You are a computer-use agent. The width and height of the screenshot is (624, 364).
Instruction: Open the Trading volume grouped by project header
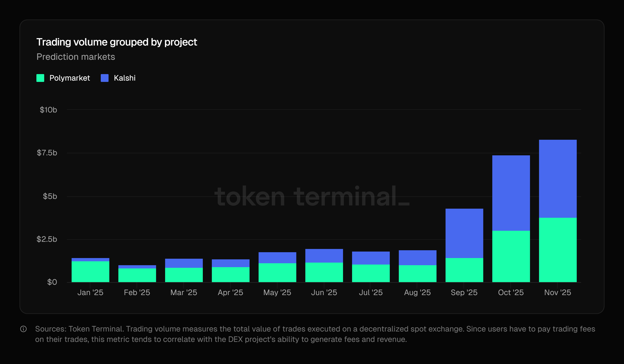coord(117,42)
